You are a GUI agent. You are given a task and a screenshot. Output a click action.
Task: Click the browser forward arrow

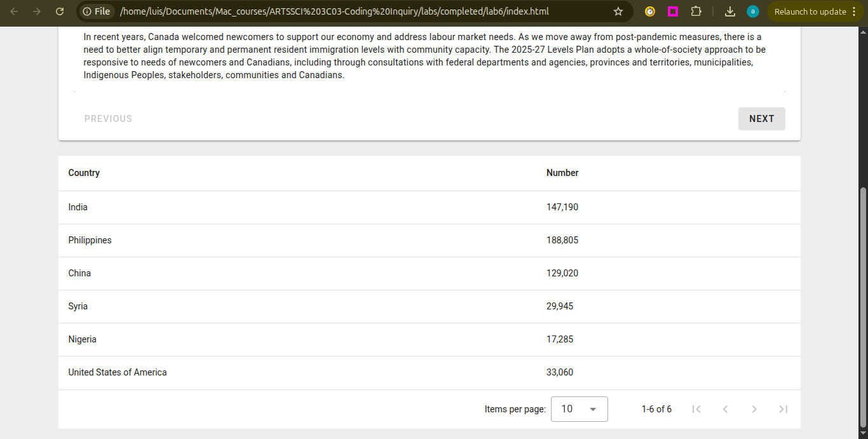coord(37,11)
